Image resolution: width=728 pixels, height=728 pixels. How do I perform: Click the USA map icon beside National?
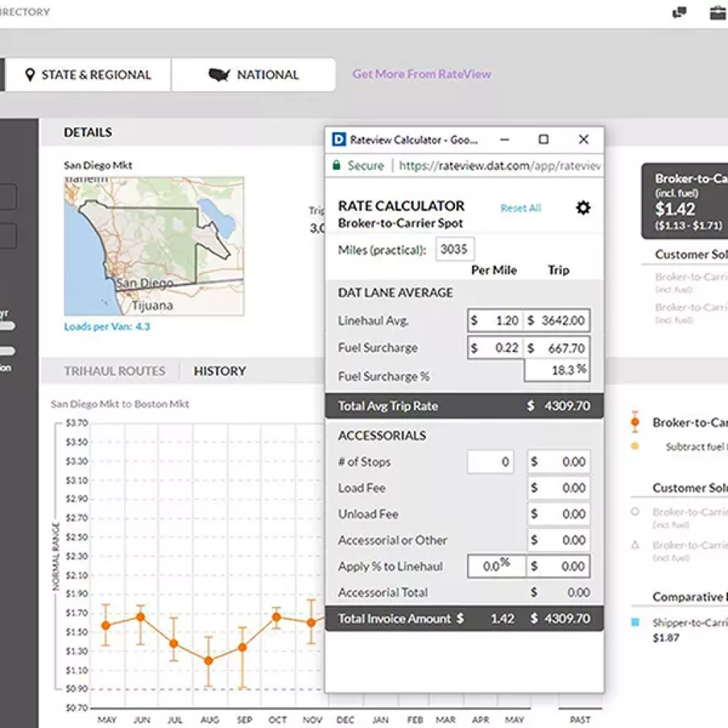point(219,74)
